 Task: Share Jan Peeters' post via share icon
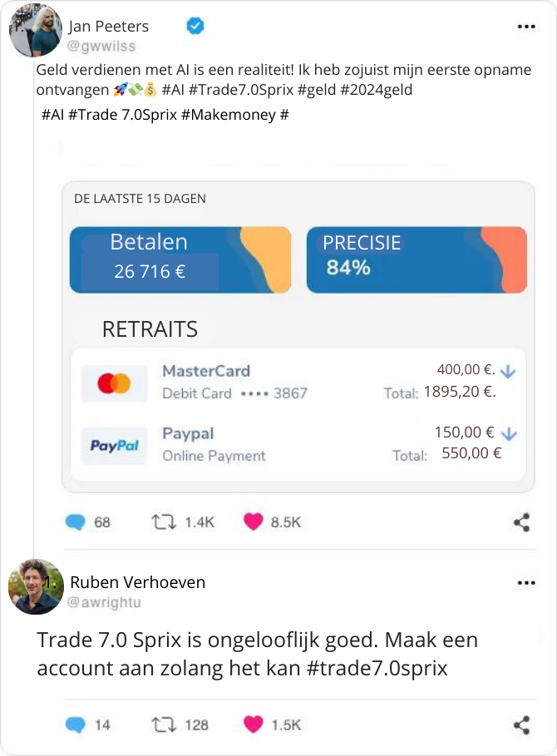[x=522, y=522]
